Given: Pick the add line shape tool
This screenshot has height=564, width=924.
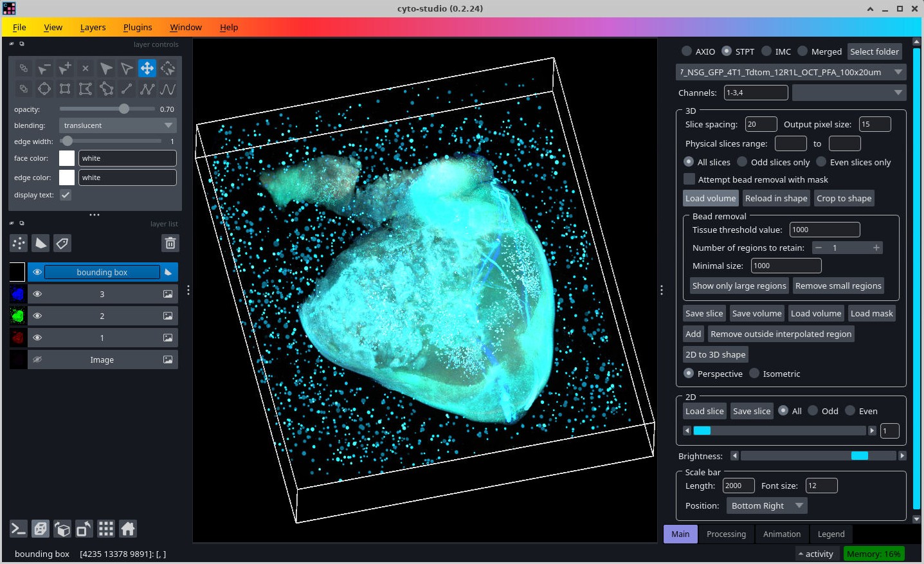Looking at the screenshot, I should pyautogui.click(x=127, y=89).
